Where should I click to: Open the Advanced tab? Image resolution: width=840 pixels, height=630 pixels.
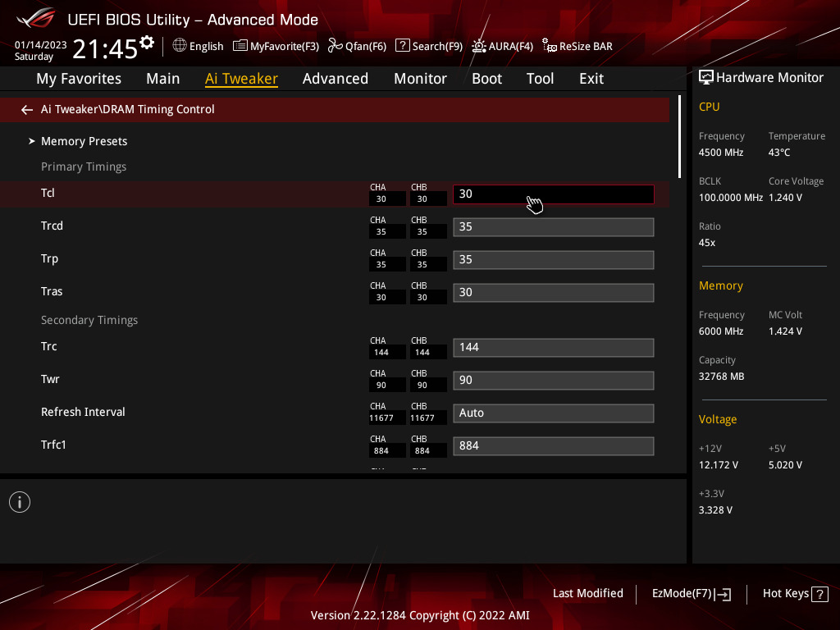(336, 79)
